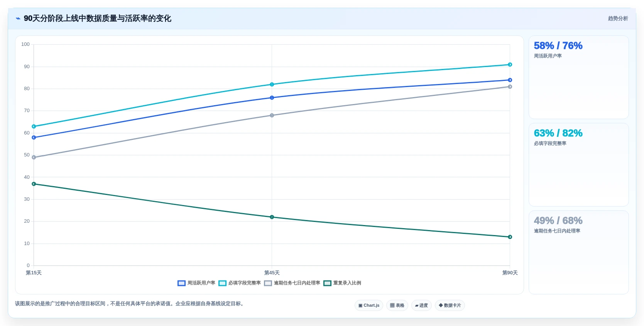Select the 逾期任务七日内处理率 point at 第45天

(x=272, y=116)
